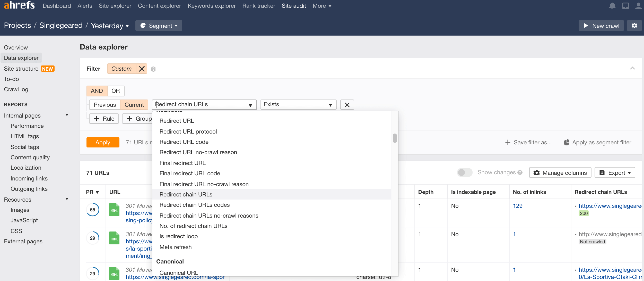Open the 129 inlinks link
Viewport: 644px width, 281px height.
pyautogui.click(x=518, y=206)
